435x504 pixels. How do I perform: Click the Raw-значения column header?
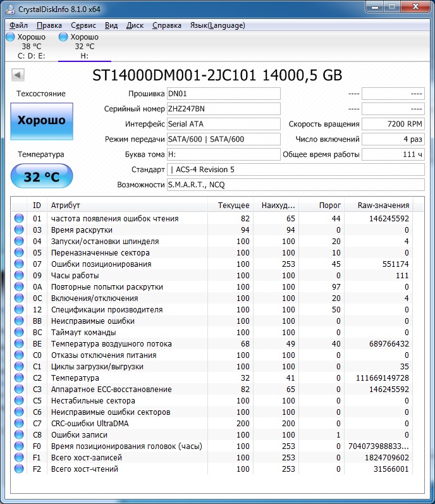click(379, 205)
